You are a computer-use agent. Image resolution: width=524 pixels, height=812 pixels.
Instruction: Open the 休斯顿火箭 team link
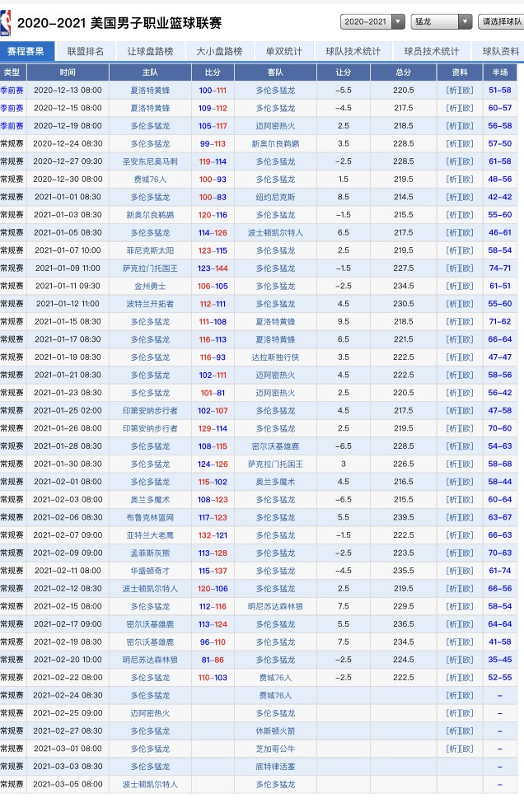[x=275, y=731]
